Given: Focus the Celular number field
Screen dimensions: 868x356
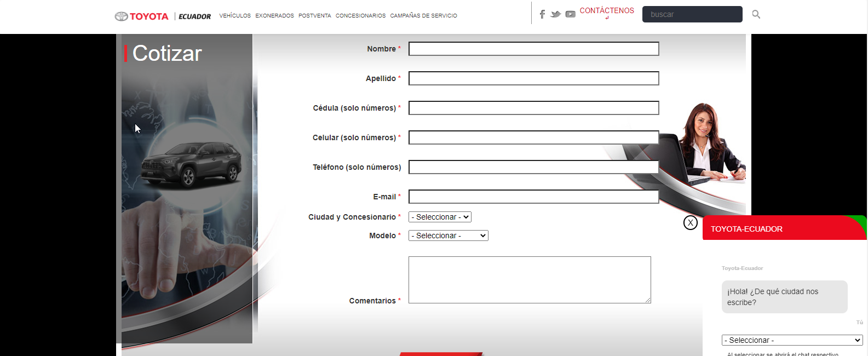Looking at the screenshot, I should (x=534, y=137).
